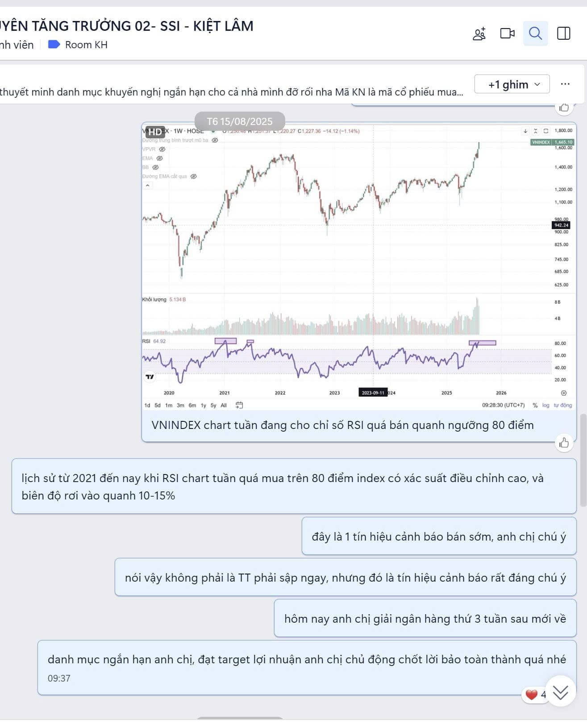Open the Room KH tag label

pyautogui.click(x=78, y=45)
